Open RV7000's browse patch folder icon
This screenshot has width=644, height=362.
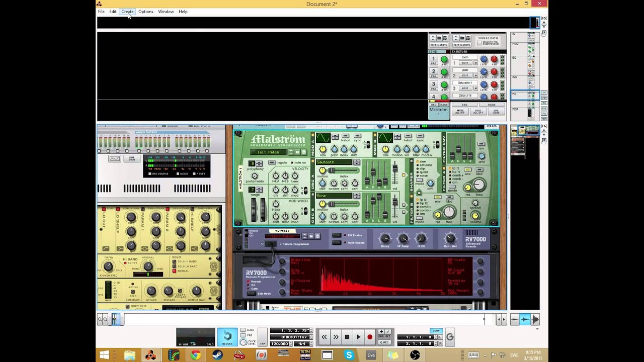point(311,236)
